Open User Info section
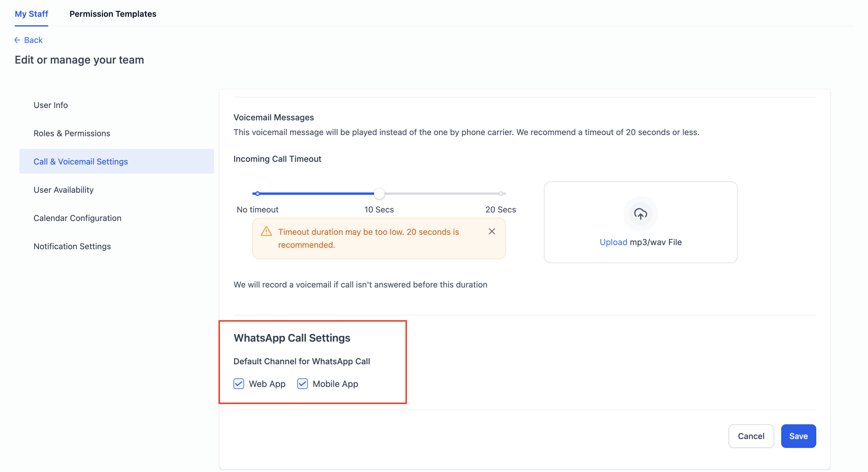 pos(51,105)
